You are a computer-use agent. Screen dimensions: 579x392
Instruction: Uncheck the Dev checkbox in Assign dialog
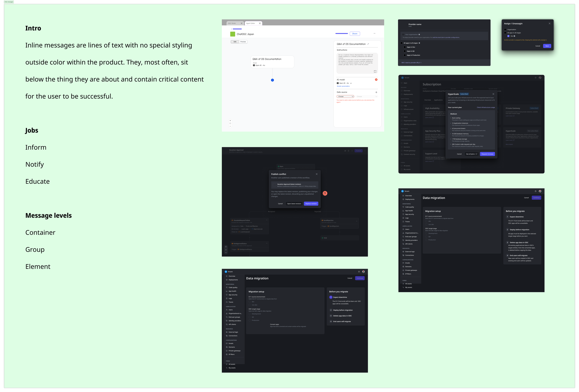tap(508, 36)
